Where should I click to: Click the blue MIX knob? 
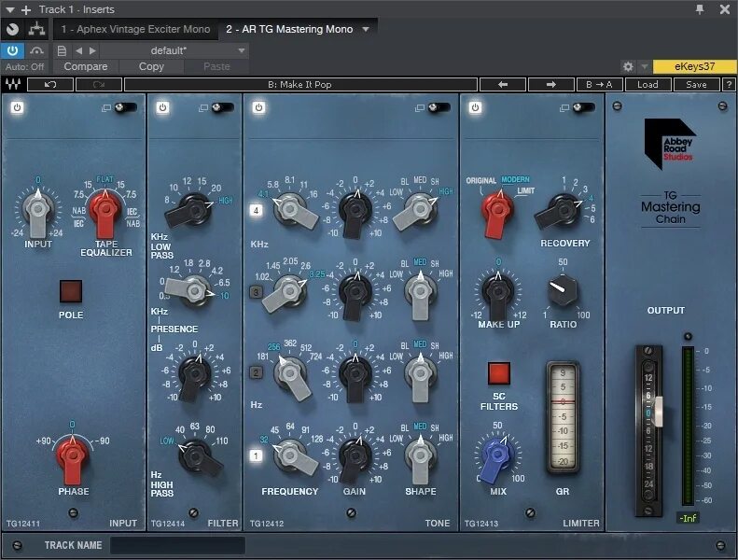[x=496, y=455]
